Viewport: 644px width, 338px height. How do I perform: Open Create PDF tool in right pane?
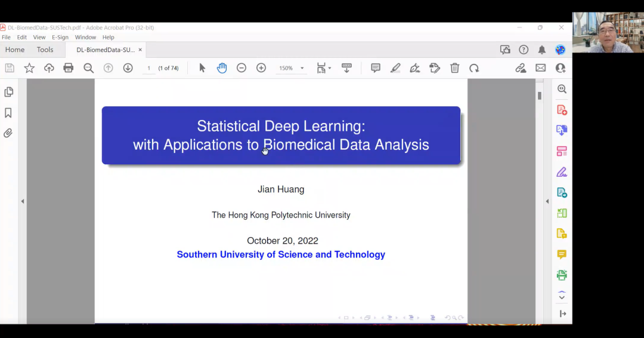pyautogui.click(x=562, y=110)
